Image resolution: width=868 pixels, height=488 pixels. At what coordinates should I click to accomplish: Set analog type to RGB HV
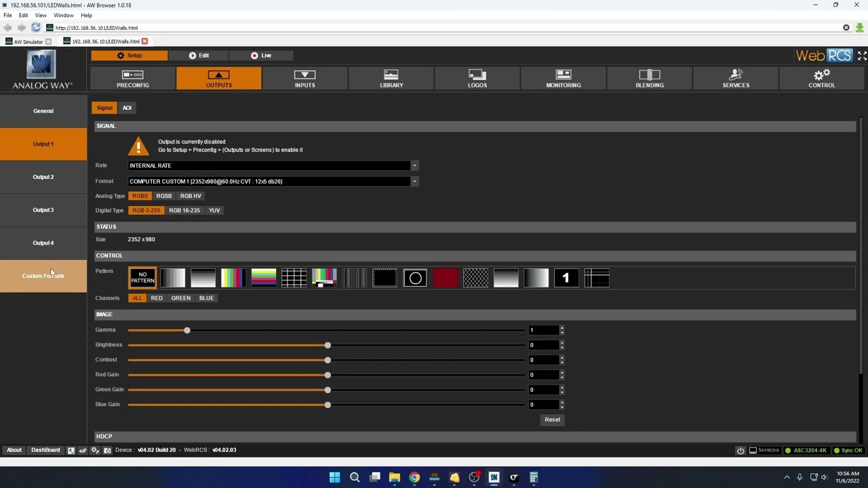pos(191,196)
